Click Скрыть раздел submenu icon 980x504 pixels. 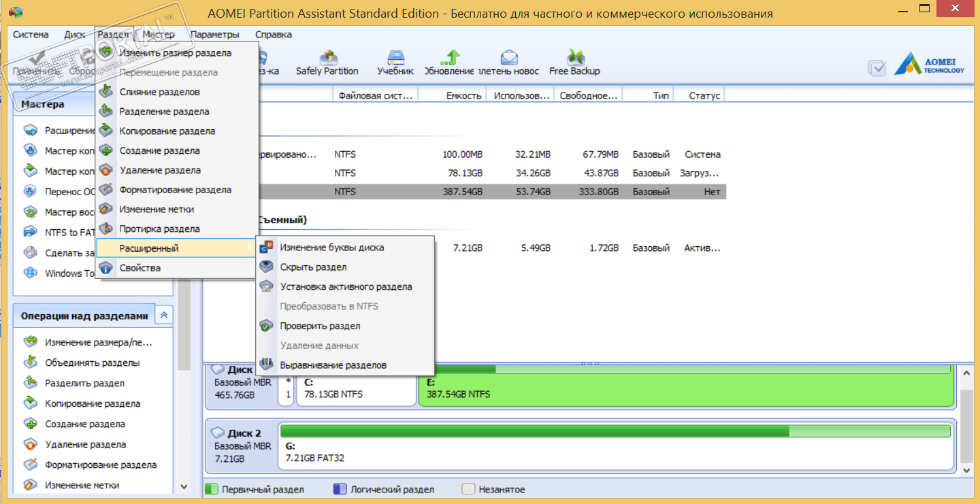[x=267, y=267]
